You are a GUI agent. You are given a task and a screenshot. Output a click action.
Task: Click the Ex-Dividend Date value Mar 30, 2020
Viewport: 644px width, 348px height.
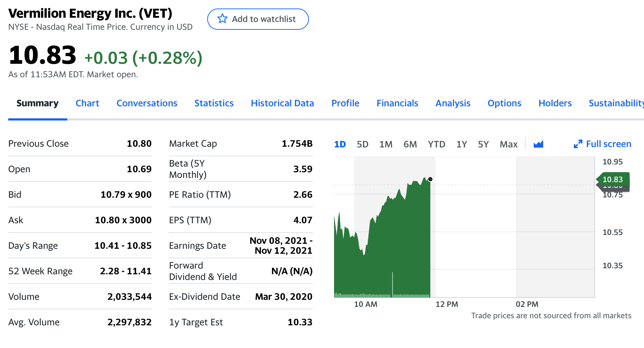pos(284,297)
